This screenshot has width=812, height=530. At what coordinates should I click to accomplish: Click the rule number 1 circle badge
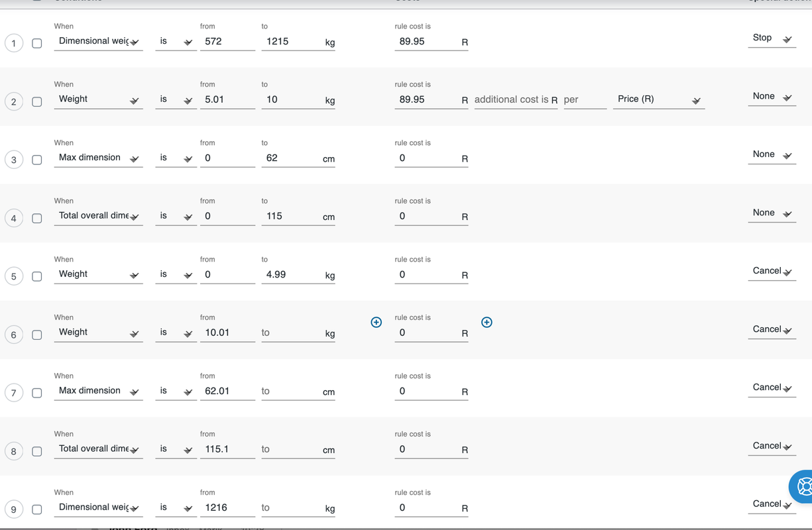[14, 43]
